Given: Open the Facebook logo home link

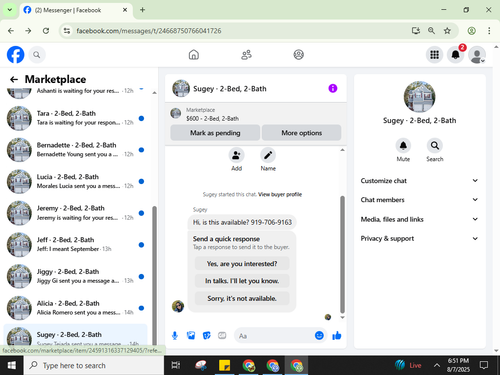Looking at the screenshot, I should [15, 55].
